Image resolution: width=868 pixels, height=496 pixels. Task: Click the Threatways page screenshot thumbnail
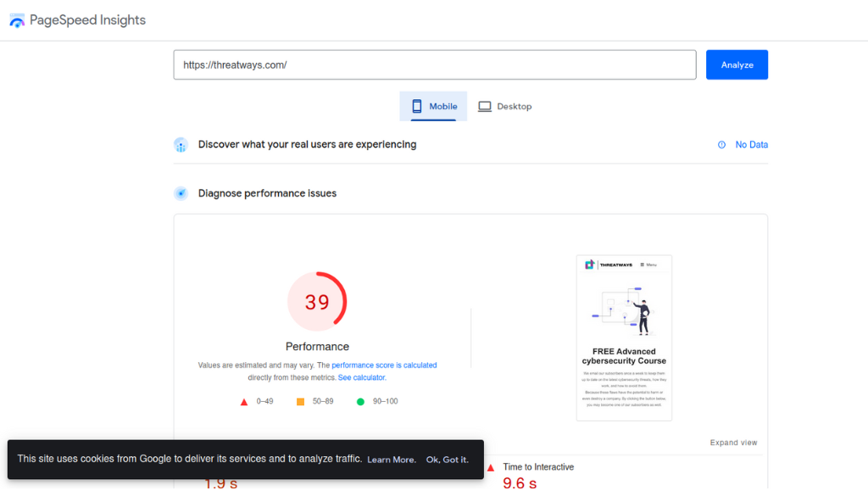pyautogui.click(x=624, y=338)
